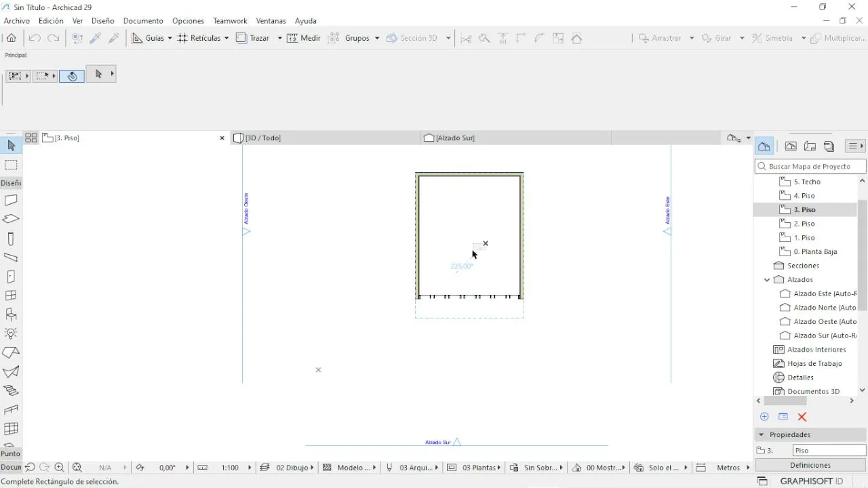
Task: Toggle the Retículas grid snap button
Action: point(199,38)
